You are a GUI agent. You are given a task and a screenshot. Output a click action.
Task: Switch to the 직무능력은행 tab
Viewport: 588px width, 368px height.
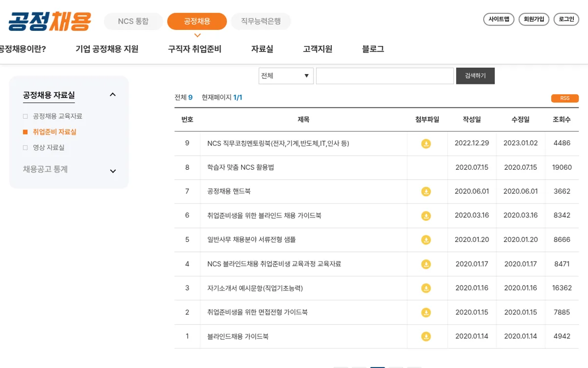261,22
